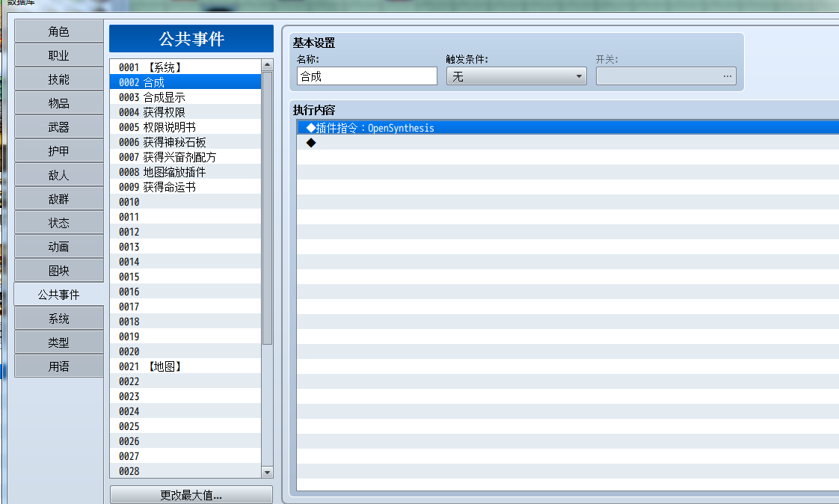839x504 pixels.
Task: Select empty common event 0014
Action: tap(185, 262)
